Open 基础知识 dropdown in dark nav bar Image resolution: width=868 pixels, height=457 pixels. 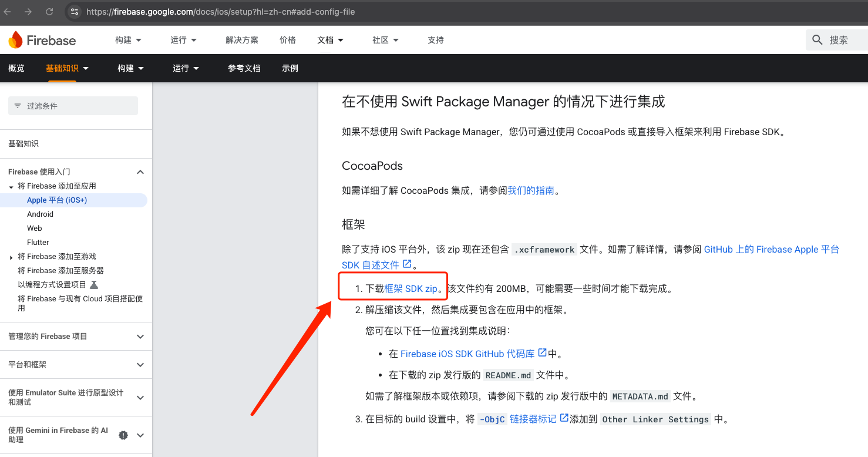click(68, 68)
